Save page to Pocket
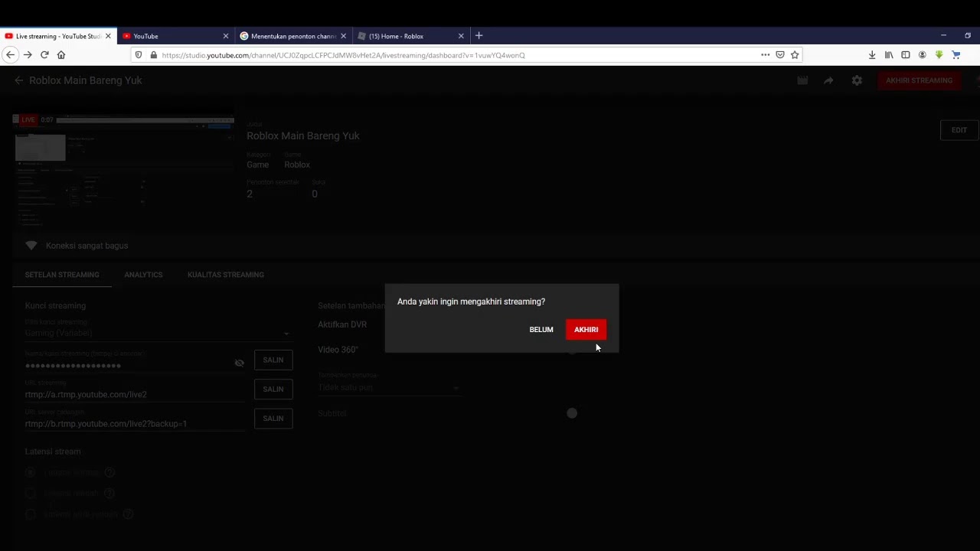This screenshot has height=551, width=980. (780, 55)
